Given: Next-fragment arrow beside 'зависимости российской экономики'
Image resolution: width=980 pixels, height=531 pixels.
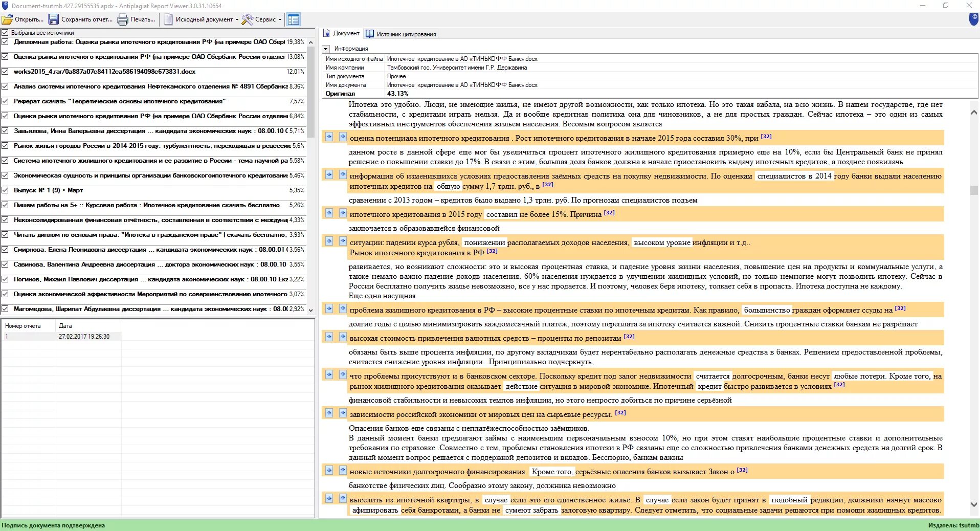Looking at the screenshot, I should pyautogui.click(x=343, y=413).
